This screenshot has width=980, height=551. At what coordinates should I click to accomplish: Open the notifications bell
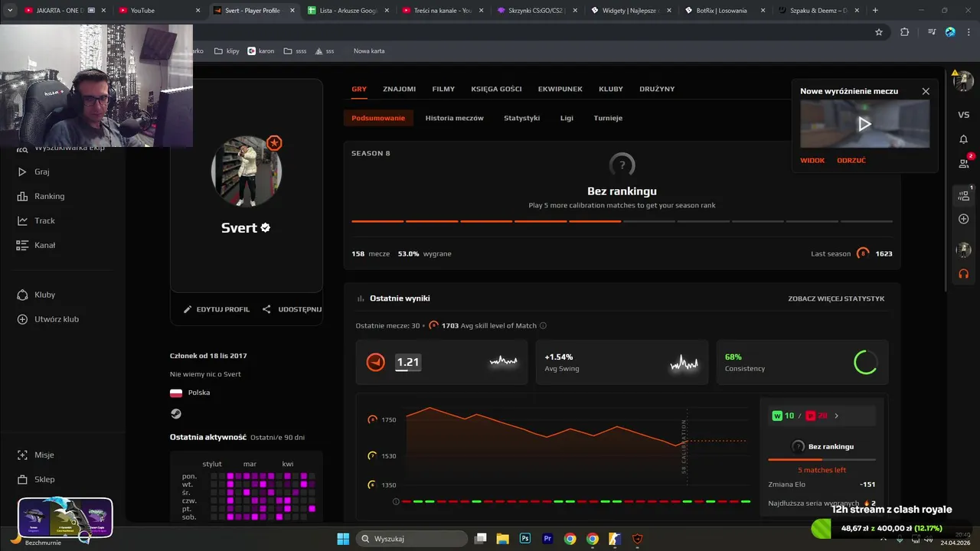coord(963,139)
